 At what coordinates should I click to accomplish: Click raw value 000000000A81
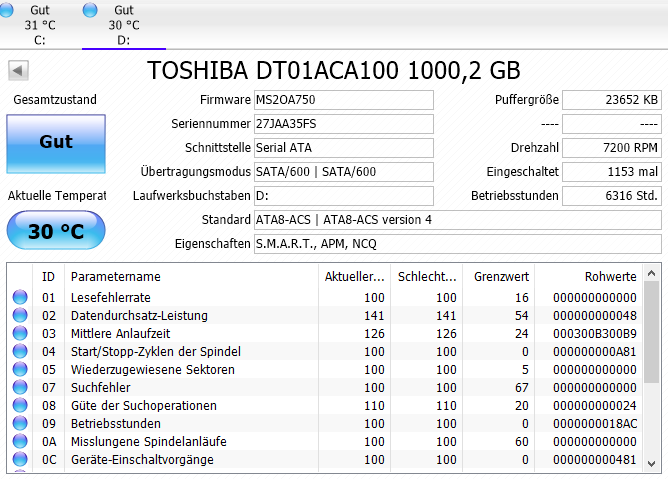595,352
